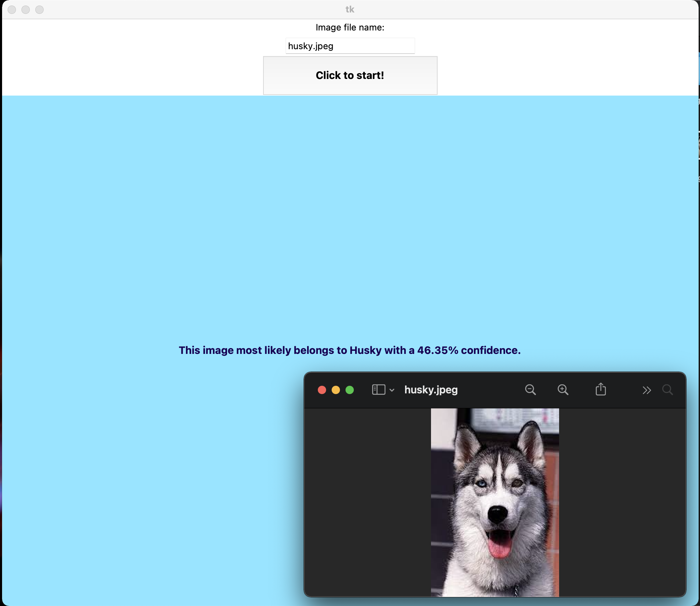
Task: Enter full screen using the green button
Action: point(350,390)
